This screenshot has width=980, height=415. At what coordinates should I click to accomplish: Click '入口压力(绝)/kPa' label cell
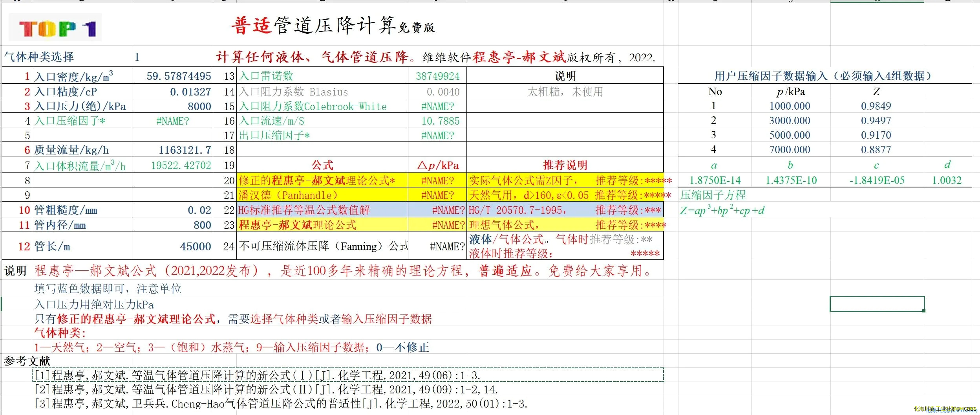[82, 106]
